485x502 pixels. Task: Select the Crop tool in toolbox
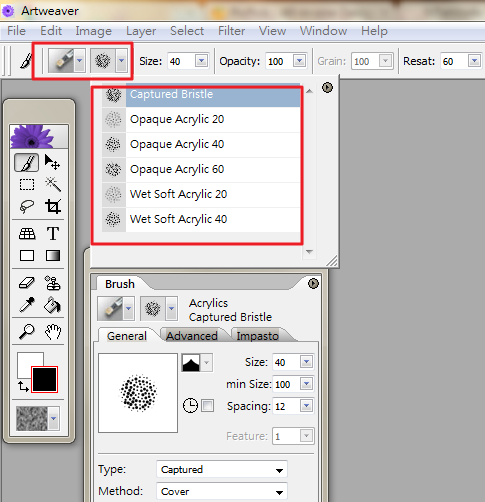[53, 206]
